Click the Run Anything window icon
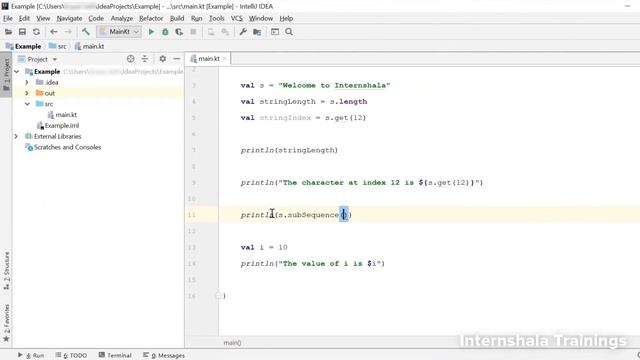Image resolution: width=640 pixels, height=360 pixels. click(275, 32)
